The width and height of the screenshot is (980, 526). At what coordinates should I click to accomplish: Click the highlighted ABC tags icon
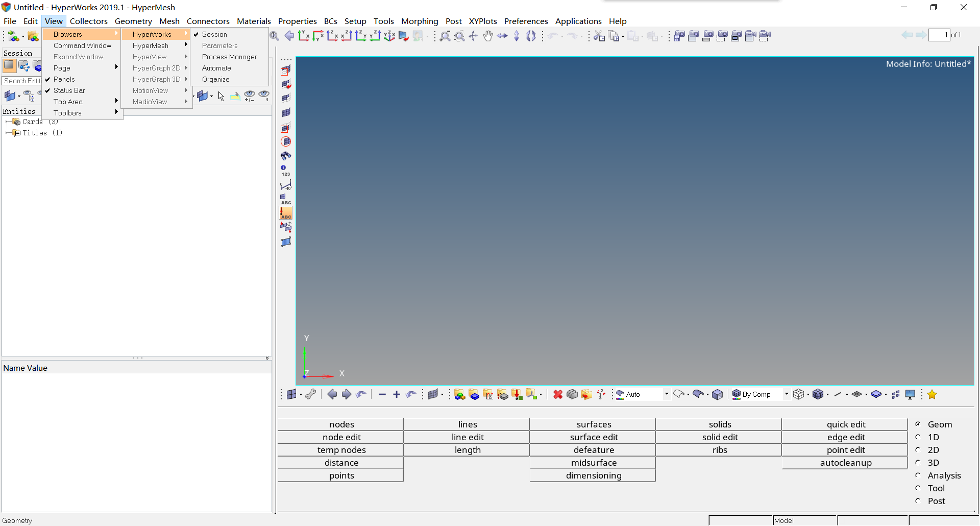tap(286, 213)
